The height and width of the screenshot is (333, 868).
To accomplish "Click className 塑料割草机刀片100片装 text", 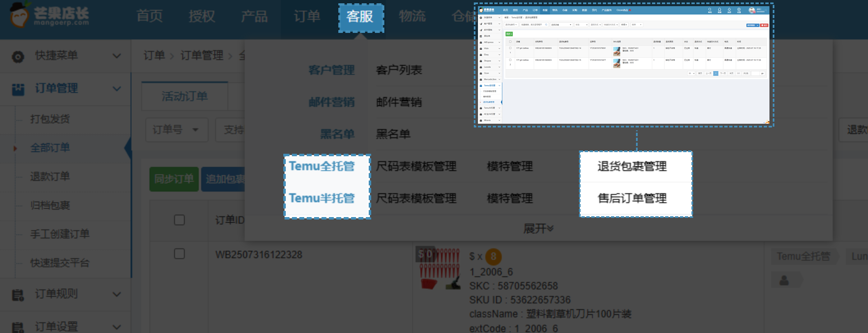I will (x=550, y=314).
